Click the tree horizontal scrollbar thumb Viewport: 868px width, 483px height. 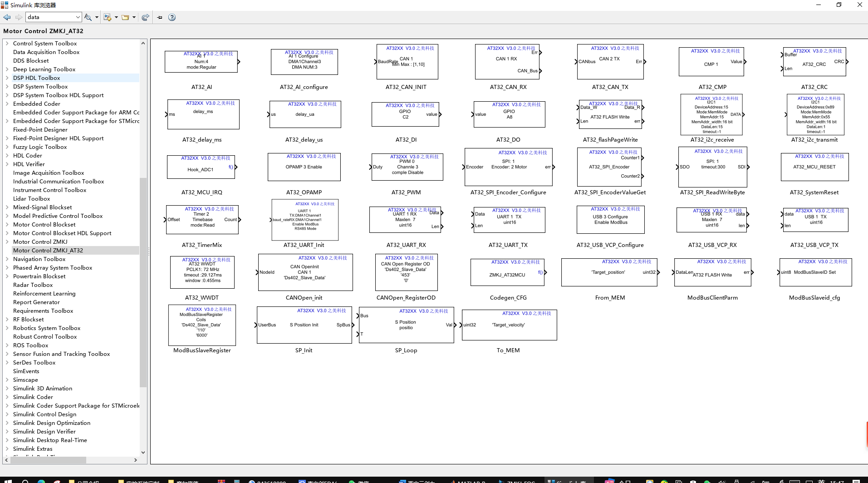coord(49,460)
